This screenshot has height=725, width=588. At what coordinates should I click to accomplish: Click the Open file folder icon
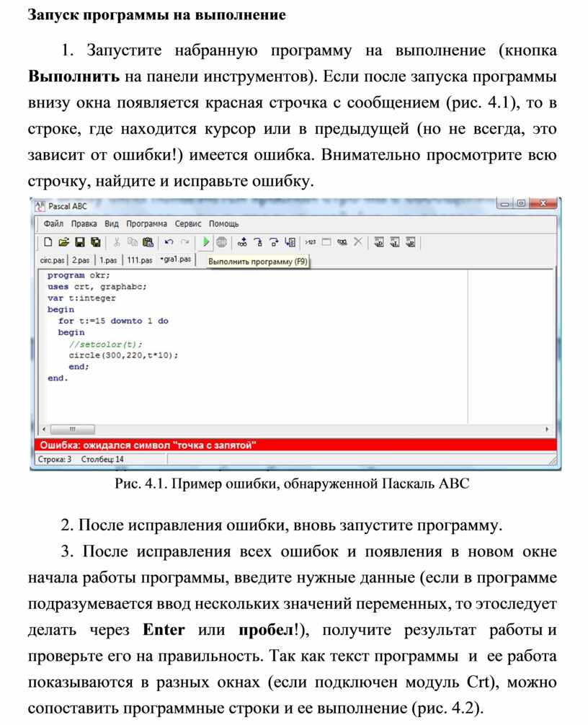point(63,242)
